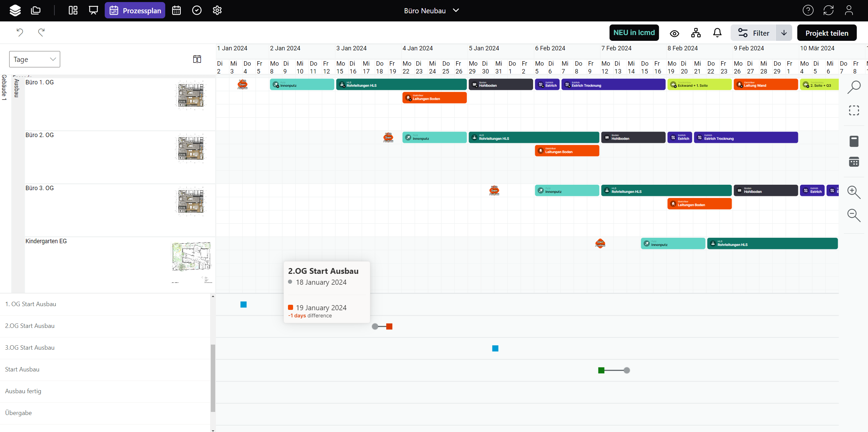This screenshot has width=868, height=432.
Task: Activate the dashed selection box tool
Action: (x=854, y=111)
